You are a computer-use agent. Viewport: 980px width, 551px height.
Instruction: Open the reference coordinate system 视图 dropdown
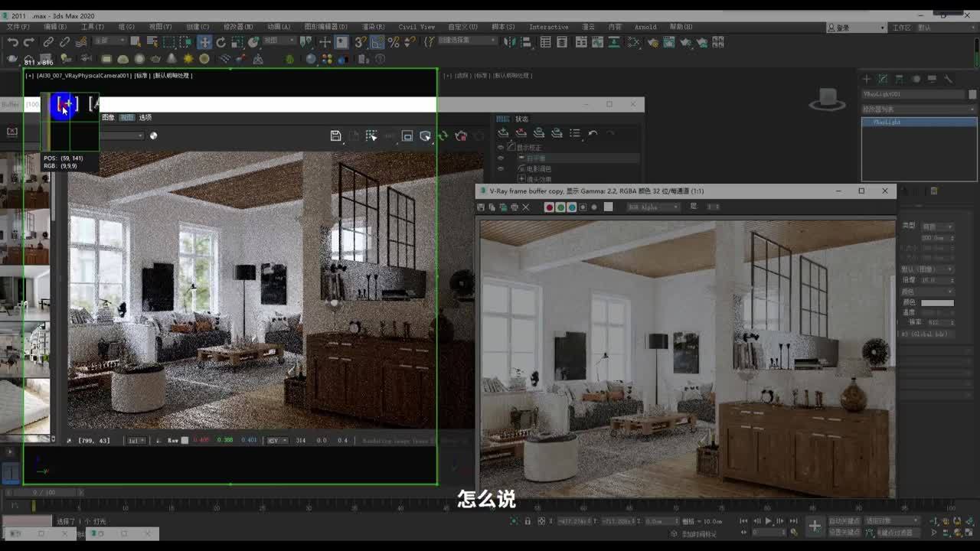pyautogui.click(x=280, y=41)
